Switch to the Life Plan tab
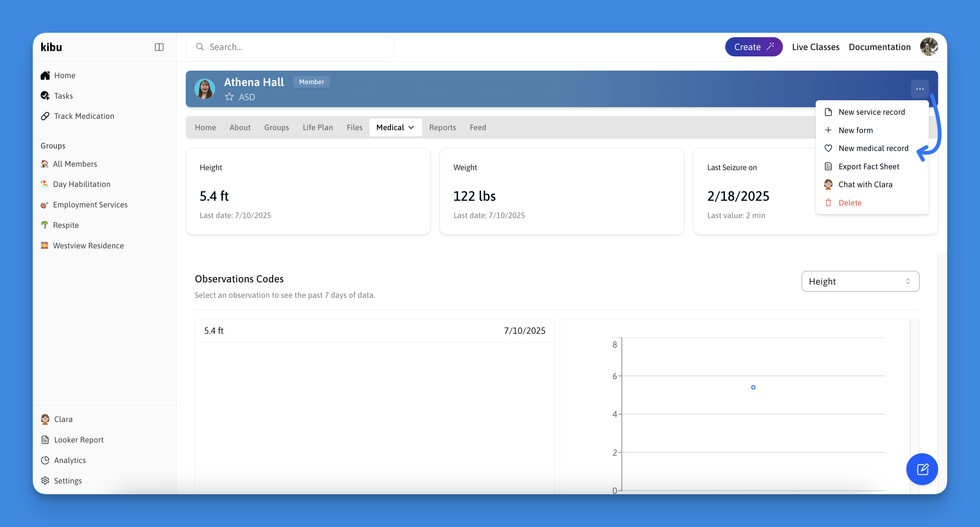The width and height of the screenshot is (980, 527). pos(318,127)
